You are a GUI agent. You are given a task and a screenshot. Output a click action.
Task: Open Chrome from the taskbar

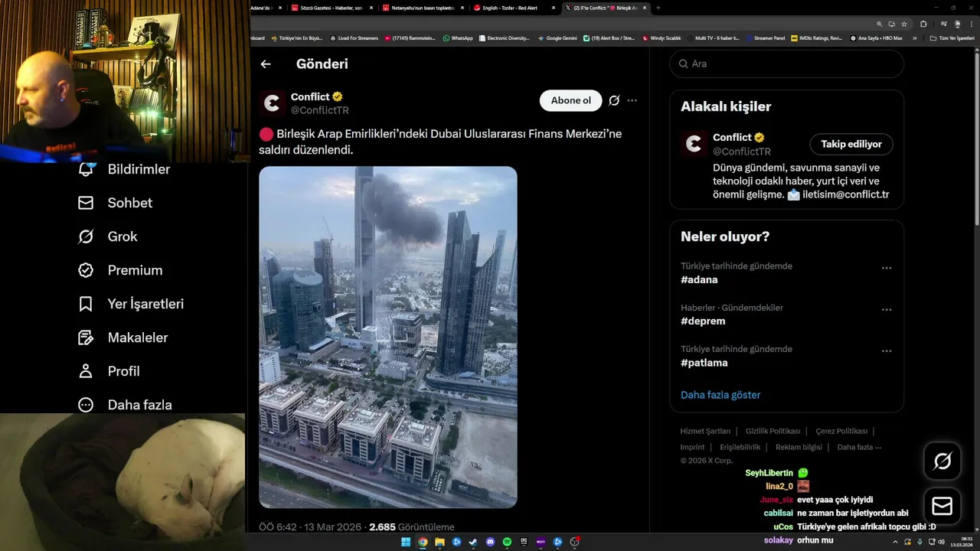click(x=423, y=542)
